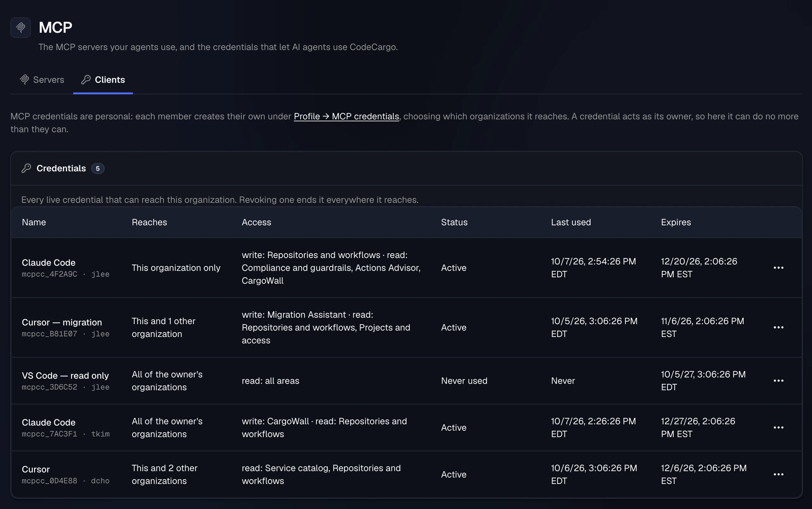Open actions menu for mcpcc_0D4E88 Cursor row

778,474
